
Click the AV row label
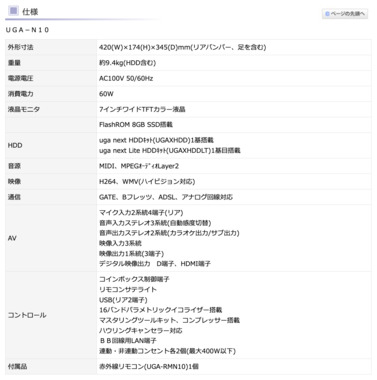tap(12, 238)
